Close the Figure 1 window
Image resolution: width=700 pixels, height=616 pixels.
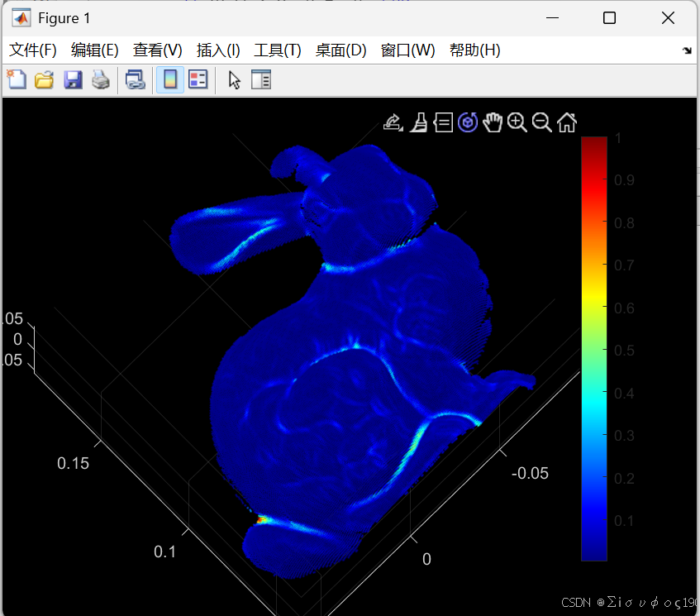(x=669, y=18)
